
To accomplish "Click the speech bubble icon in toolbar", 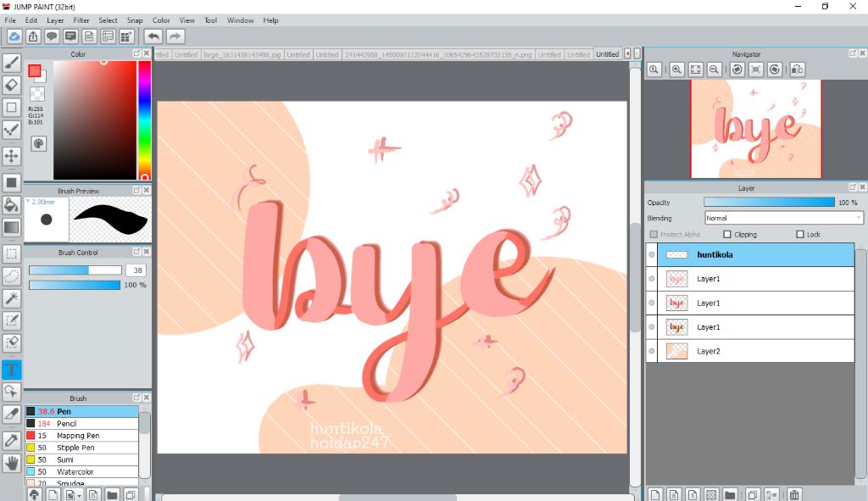I will pos(52,36).
